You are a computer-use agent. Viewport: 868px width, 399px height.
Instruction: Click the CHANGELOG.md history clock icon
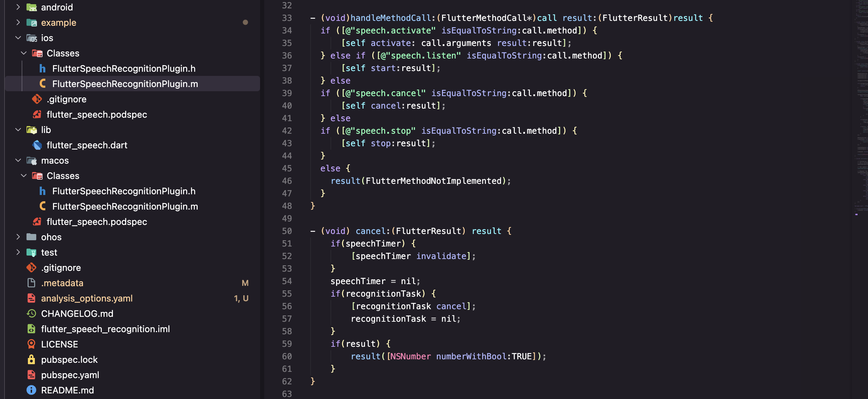(31, 314)
